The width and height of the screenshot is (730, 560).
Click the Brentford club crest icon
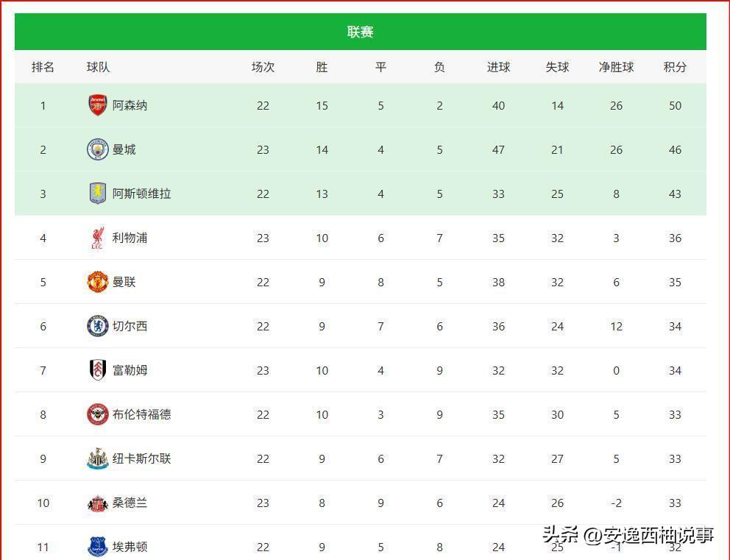[x=98, y=414]
